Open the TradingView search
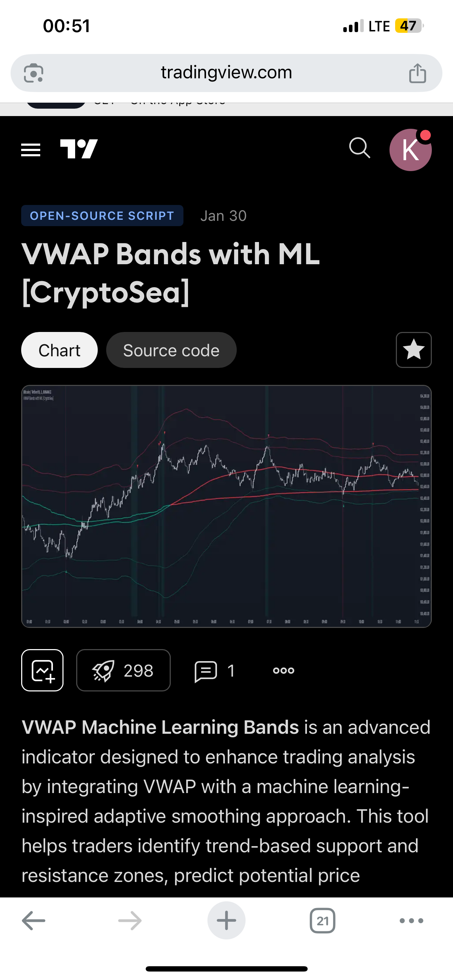The image size is (453, 980). (x=359, y=149)
